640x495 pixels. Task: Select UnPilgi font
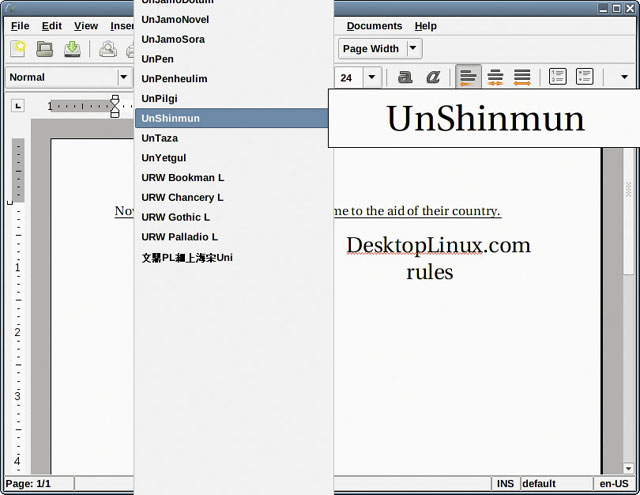click(x=233, y=98)
